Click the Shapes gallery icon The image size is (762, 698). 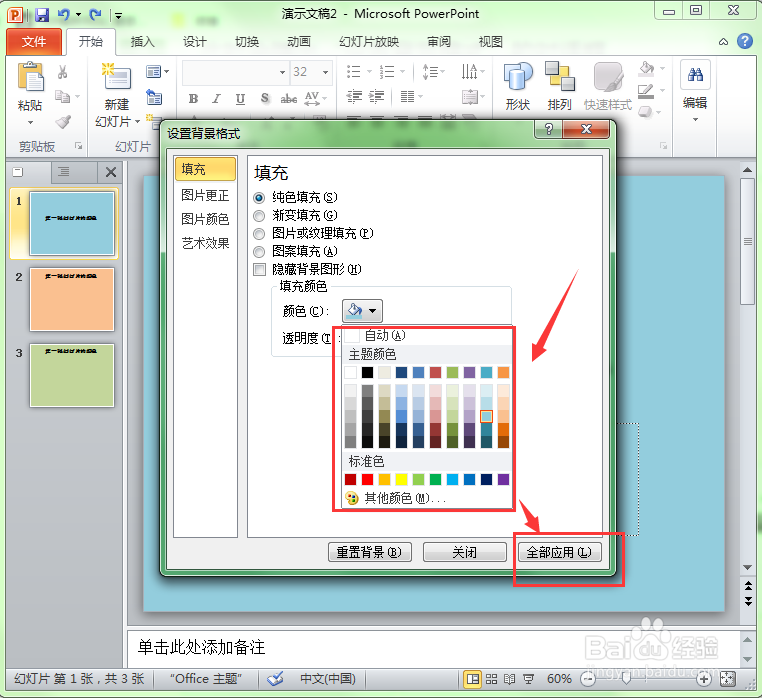click(518, 77)
